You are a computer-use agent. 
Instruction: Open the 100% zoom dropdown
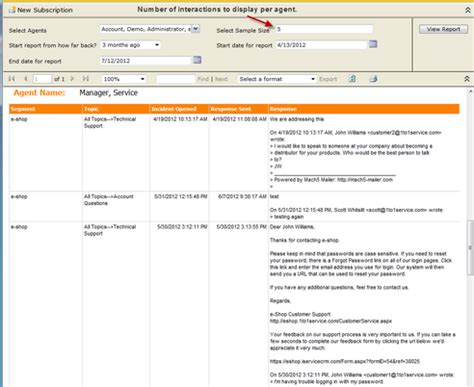point(124,79)
